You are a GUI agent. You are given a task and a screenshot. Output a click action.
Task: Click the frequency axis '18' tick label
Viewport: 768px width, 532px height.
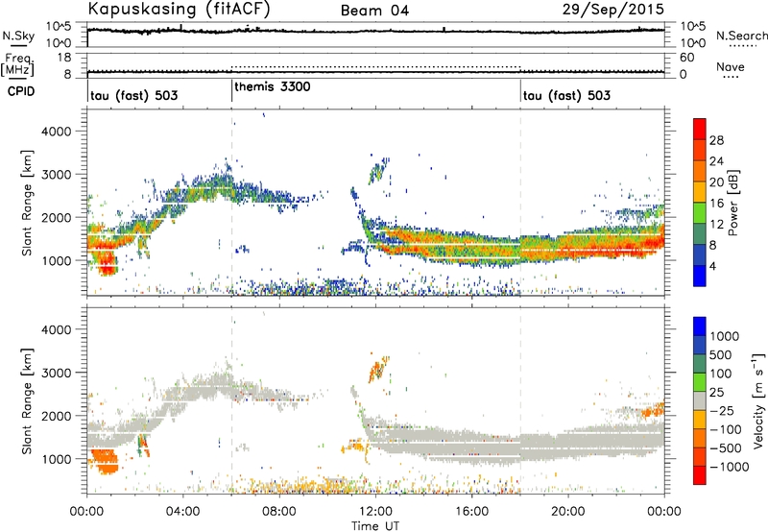tap(64, 58)
